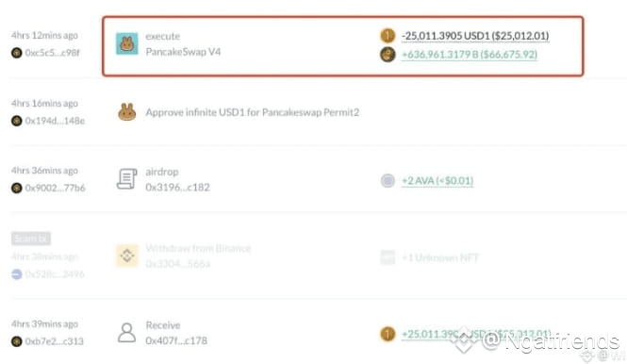Click the Receive sender address 0x407f...c178
Viewport: 627px width, 364px height.
click(176, 340)
